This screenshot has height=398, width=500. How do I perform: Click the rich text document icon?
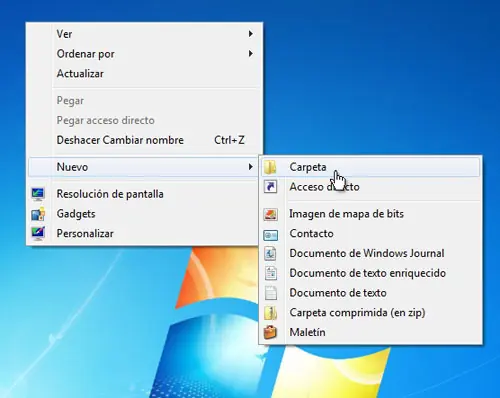click(x=270, y=273)
